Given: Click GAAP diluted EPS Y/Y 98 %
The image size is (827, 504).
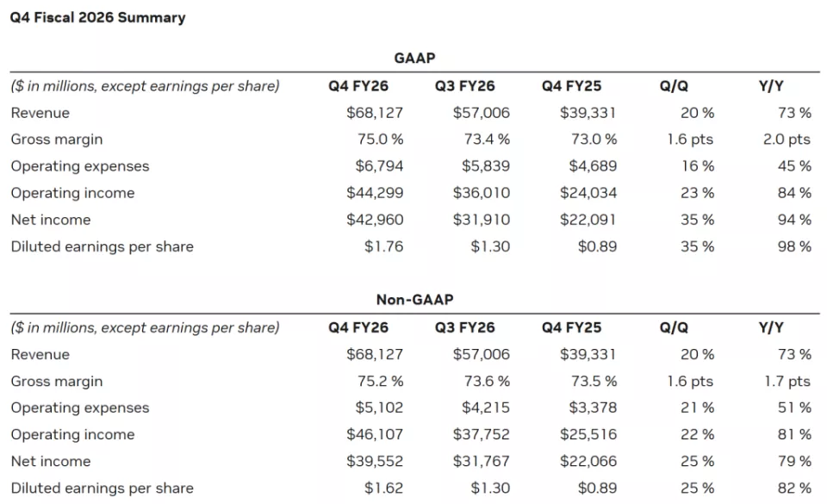Looking at the screenshot, I should pyautogui.click(x=794, y=246).
